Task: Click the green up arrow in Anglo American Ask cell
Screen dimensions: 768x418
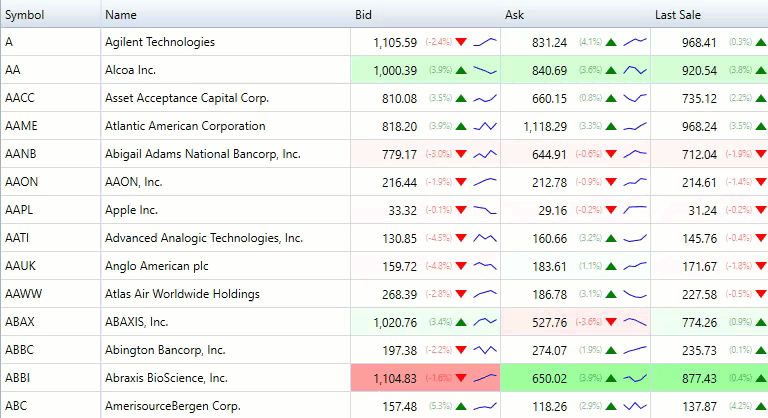Action: [611, 266]
